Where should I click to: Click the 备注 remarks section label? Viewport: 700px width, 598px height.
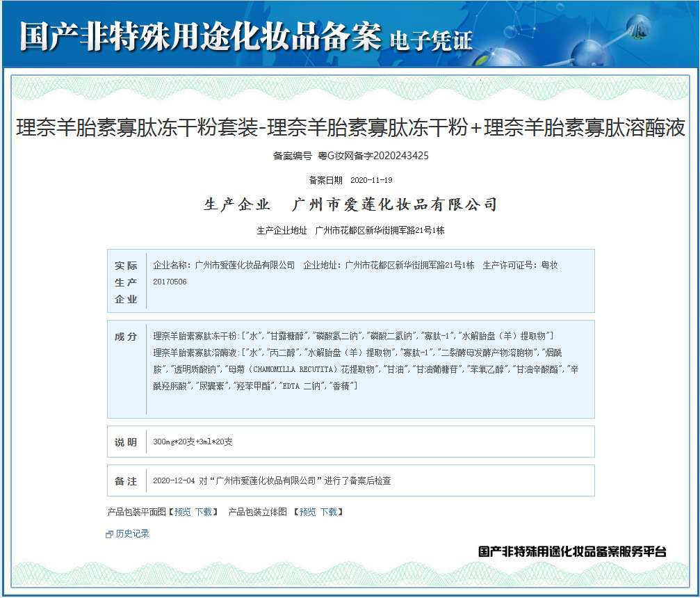(x=126, y=481)
